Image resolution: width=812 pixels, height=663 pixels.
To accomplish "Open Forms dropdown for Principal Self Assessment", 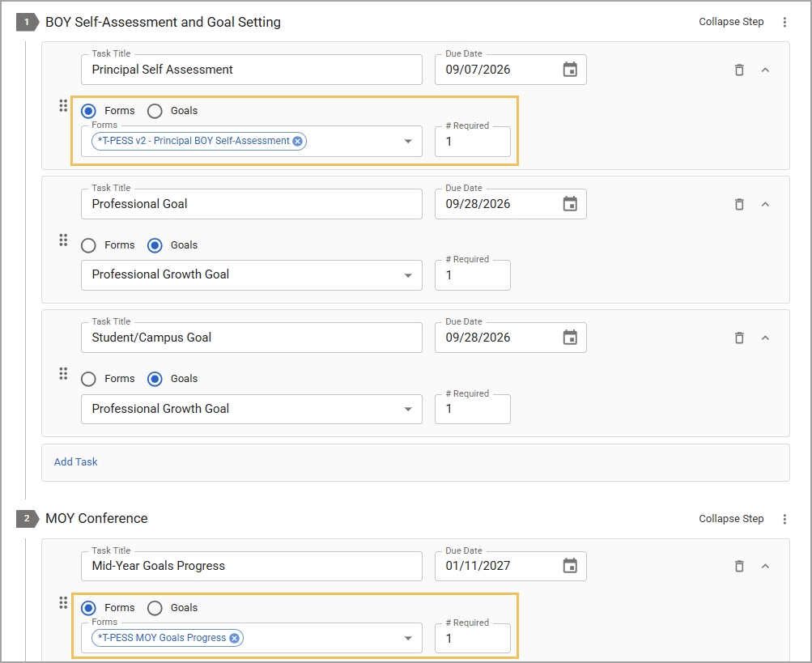I will (x=408, y=141).
